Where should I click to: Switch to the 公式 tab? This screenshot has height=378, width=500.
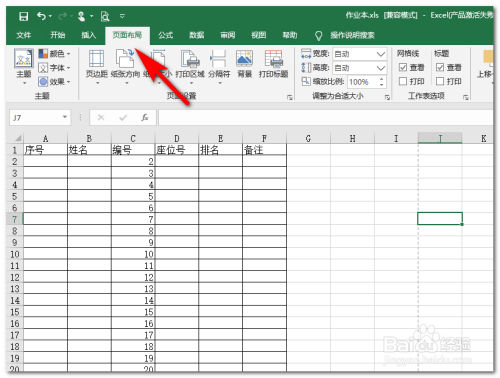[x=166, y=35]
